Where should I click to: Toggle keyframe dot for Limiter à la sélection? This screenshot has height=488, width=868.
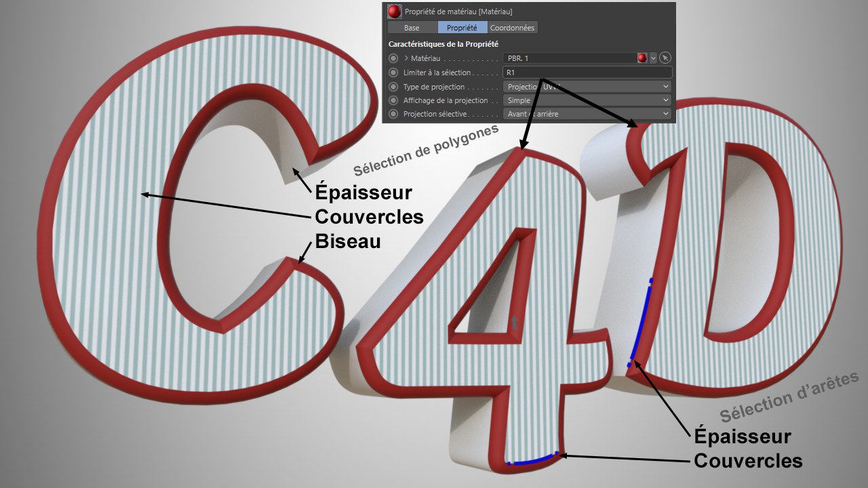coord(393,73)
